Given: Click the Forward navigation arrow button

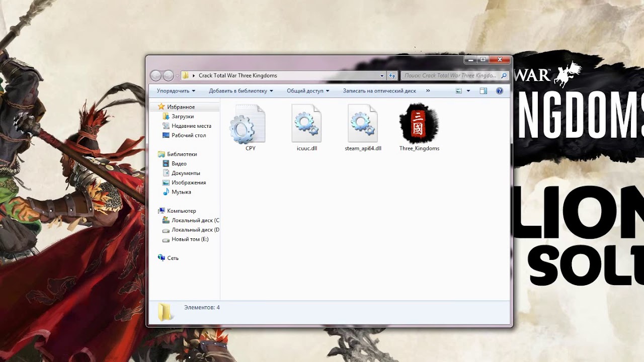Looking at the screenshot, I should (x=168, y=76).
